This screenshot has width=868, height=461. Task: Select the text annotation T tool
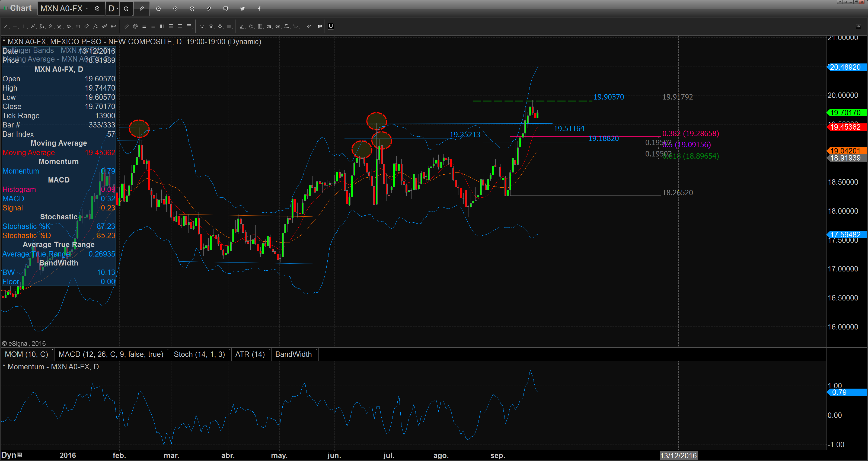click(x=202, y=26)
